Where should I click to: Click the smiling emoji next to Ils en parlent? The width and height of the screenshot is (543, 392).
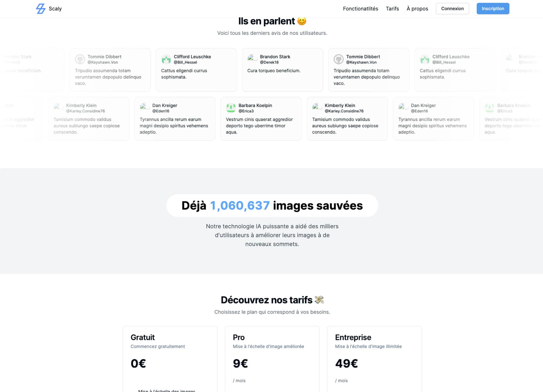coord(302,21)
